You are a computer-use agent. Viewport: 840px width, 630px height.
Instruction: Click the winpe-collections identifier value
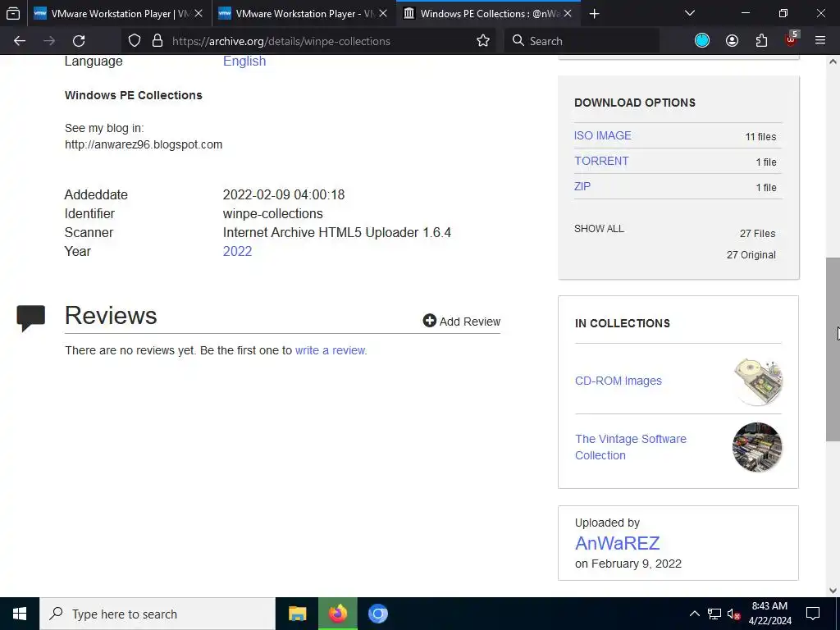pyautogui.click(x=272, y=214)
